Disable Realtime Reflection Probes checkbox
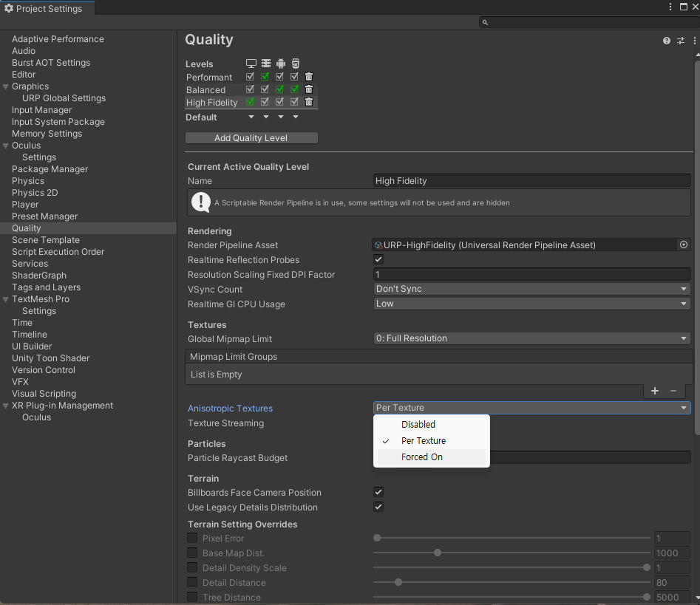700x605 pixels. click(378, 259)
